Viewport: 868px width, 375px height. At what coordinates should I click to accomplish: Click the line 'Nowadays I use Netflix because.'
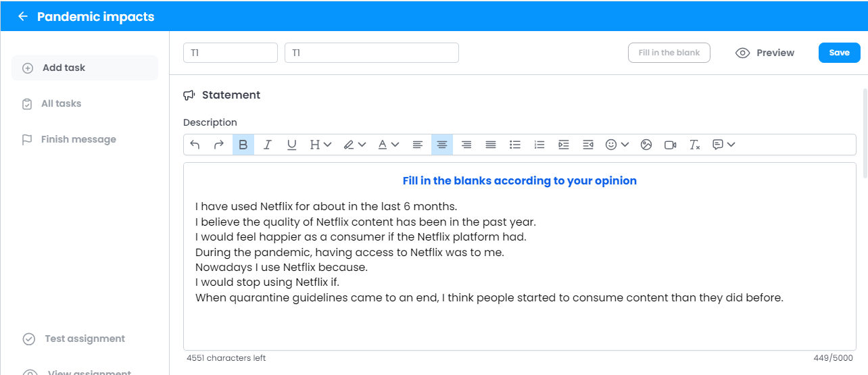coord(281,267)
